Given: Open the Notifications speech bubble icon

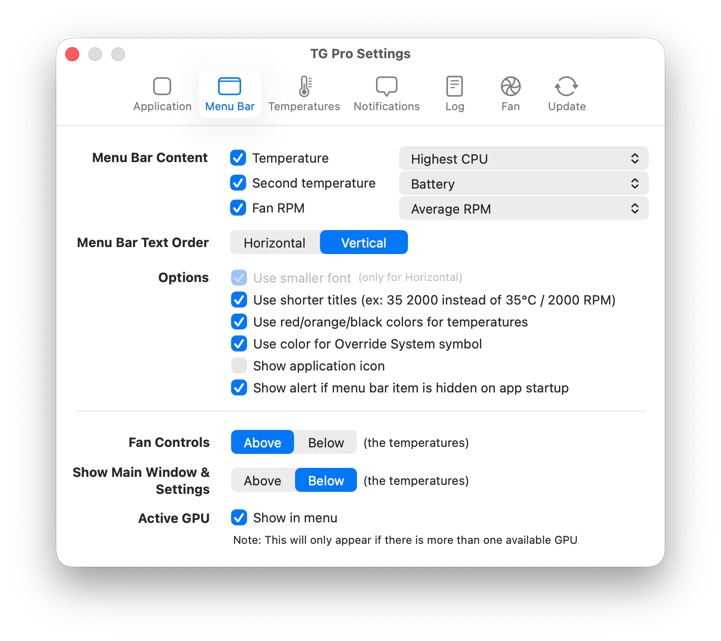Looking at the screenshot, I should (386, 86).
